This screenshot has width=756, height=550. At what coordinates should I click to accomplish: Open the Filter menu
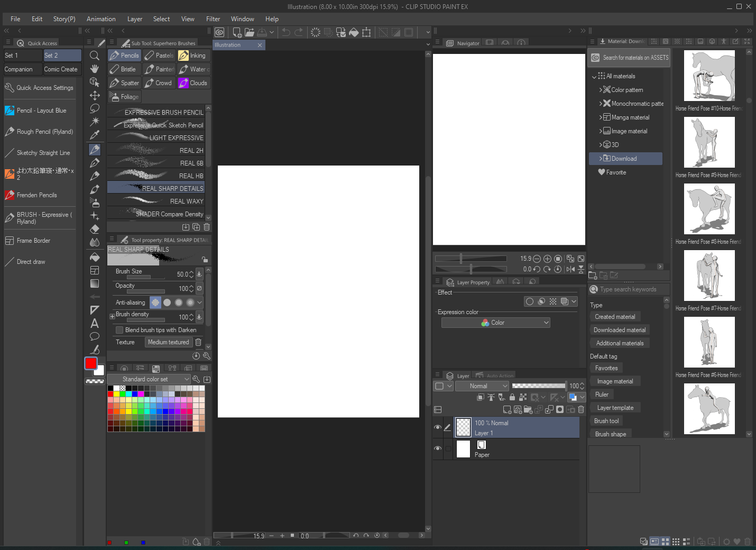pos(213,19)
